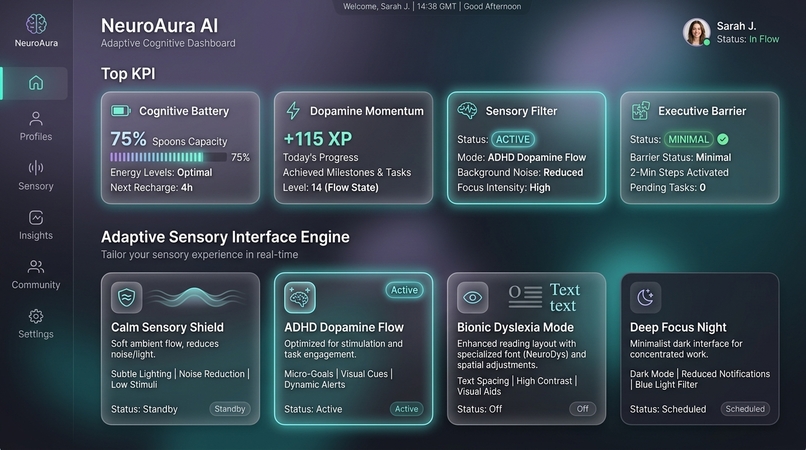Open the Sensory sidebar section
Viewport: 806px width, 450px height.
[x=35, y=176]
